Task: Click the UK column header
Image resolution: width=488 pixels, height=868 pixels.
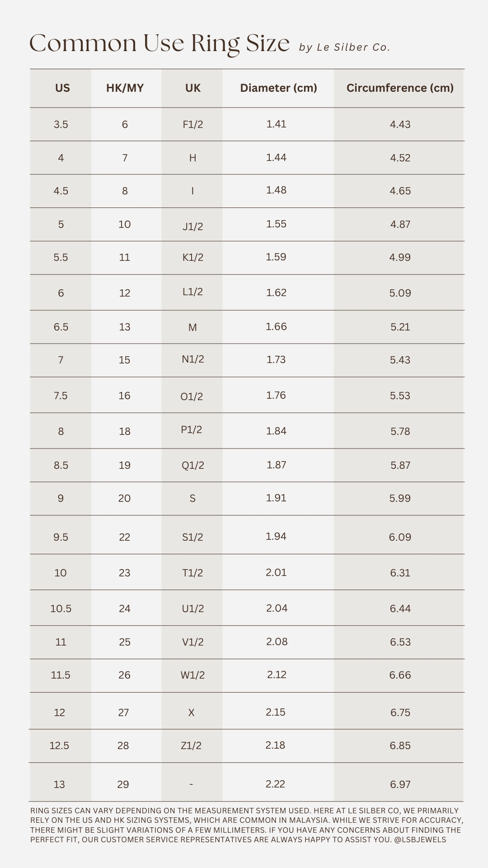Action: [193, 88]
